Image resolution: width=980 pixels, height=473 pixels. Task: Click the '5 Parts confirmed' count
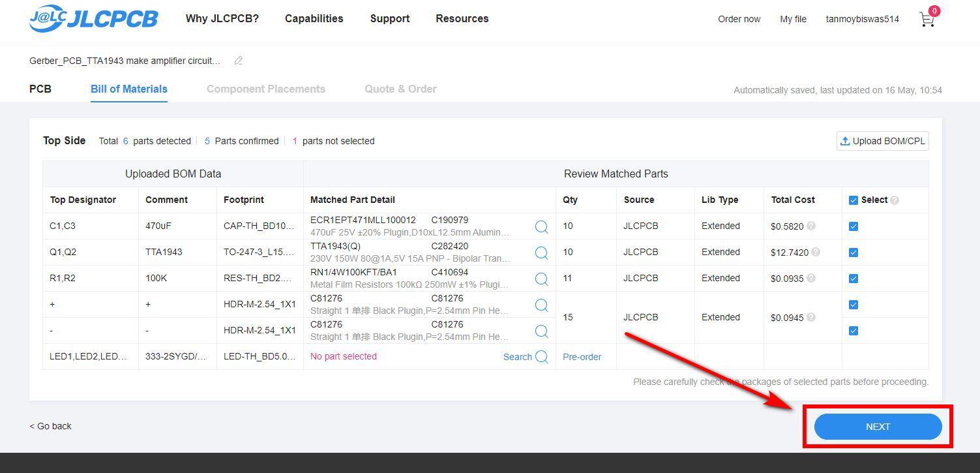pos(242,141)
